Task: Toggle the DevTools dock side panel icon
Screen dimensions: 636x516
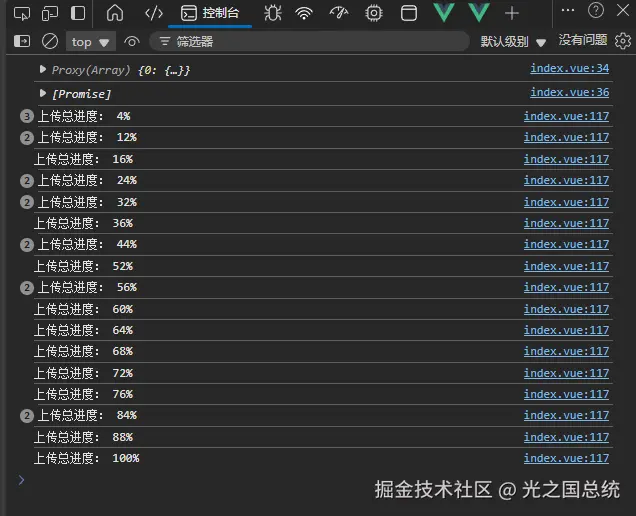Action: pyautogui.click(x=78, y=13)
